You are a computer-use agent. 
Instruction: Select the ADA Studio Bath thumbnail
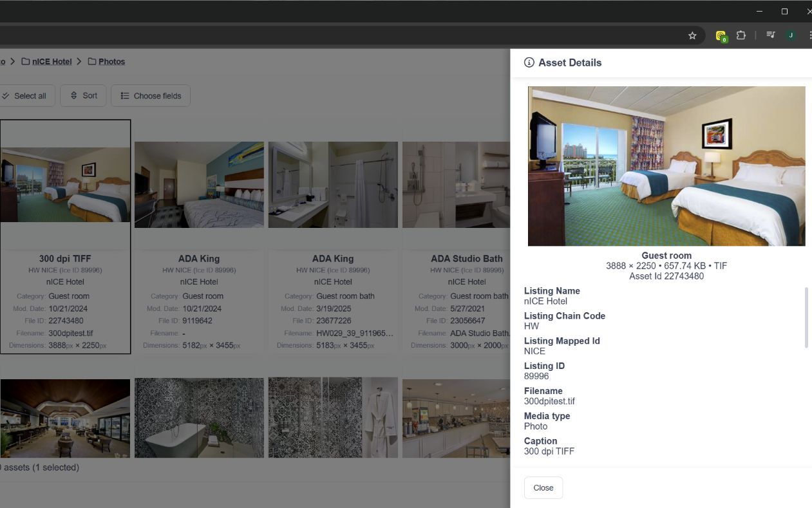tap(456, 185)
